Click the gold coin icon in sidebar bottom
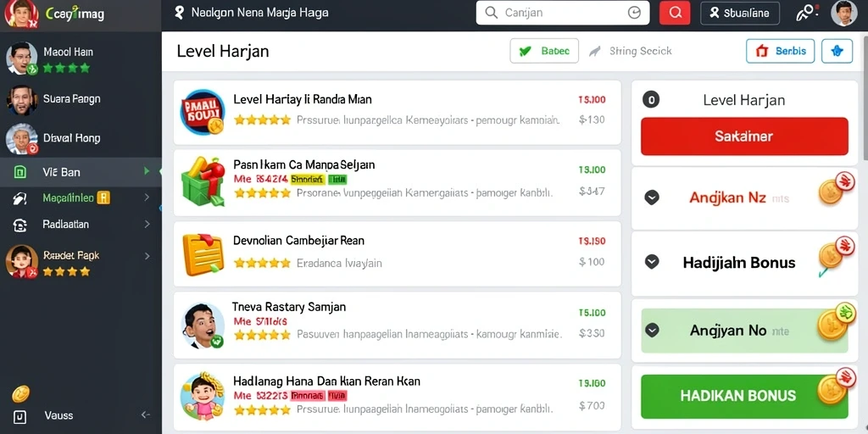 click(20, 393)
